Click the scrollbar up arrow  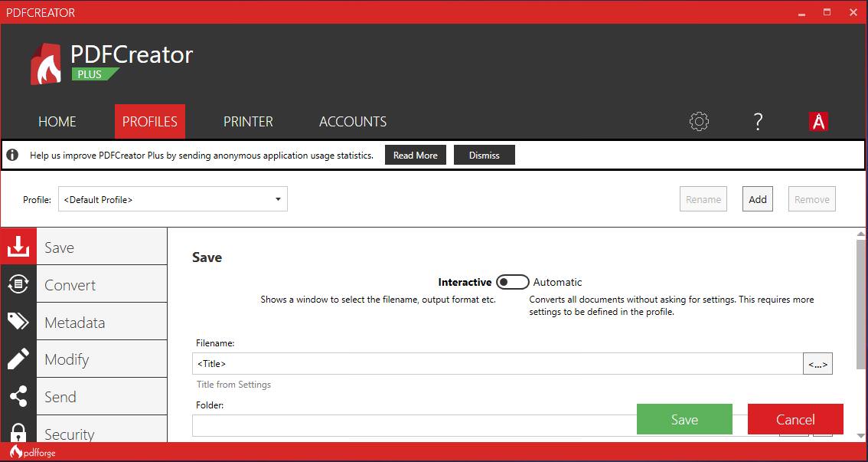click(x=860, y=234)
